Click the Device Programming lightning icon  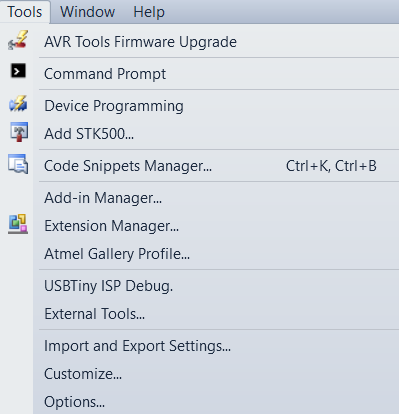point(18,104)
